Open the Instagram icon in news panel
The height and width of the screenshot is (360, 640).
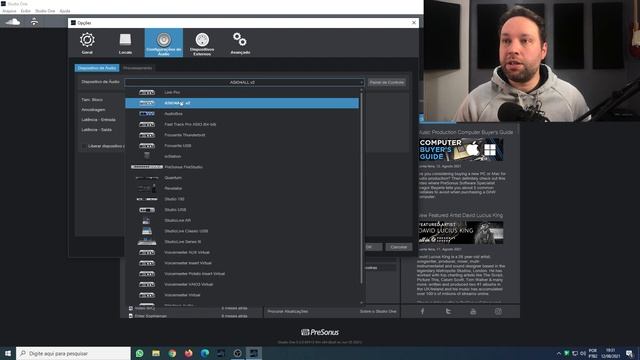click(498, 311)
